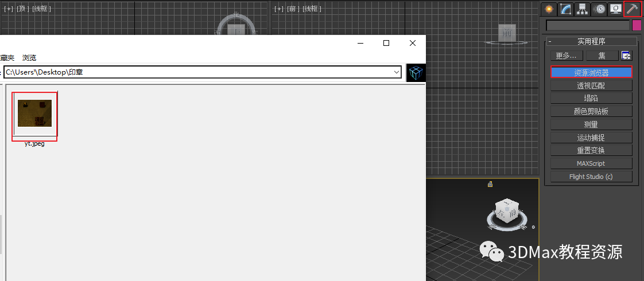The height and width of the screenshot is (281, 644).
Task: Open the 运动捕捉 utility
Action: tap(591, 138)
